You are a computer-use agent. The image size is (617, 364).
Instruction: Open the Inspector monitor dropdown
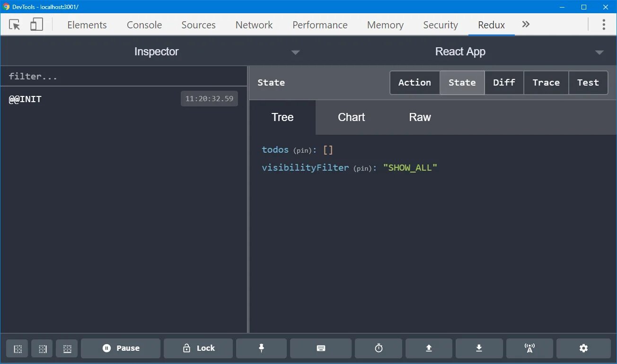(x=156, y=52)
